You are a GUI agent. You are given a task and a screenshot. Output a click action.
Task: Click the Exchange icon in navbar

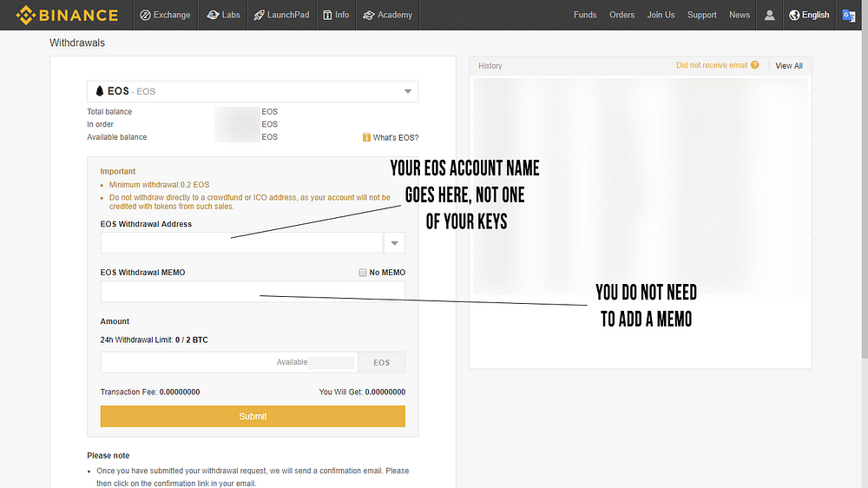(145, 15)
